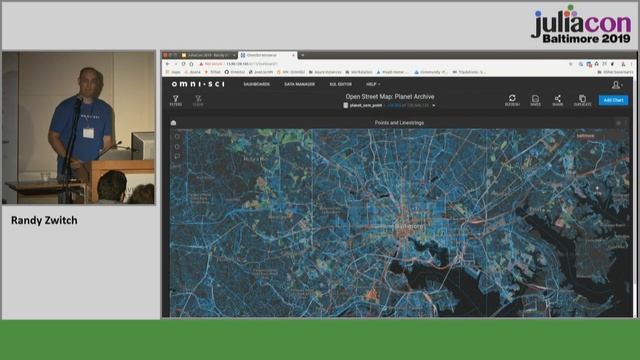
Task: Save the dashboard using the Save icon
Action: click(535, 100)
